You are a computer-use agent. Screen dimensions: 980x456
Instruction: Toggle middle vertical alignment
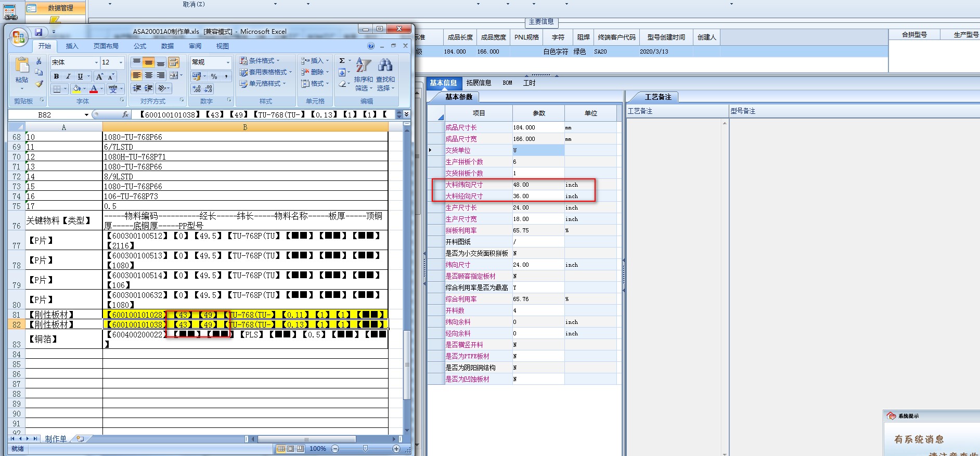[x=149, y=62]
